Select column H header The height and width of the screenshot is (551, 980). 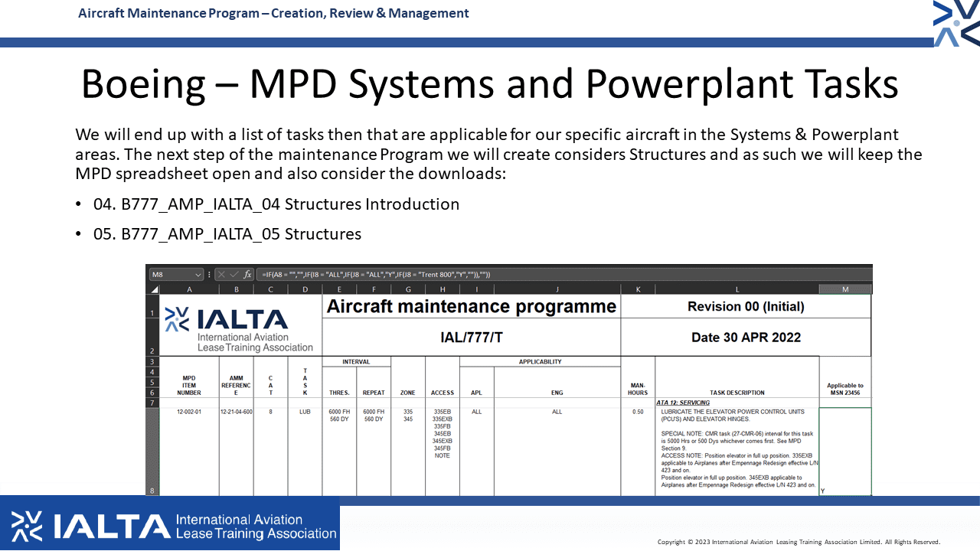tap(443, 289)
